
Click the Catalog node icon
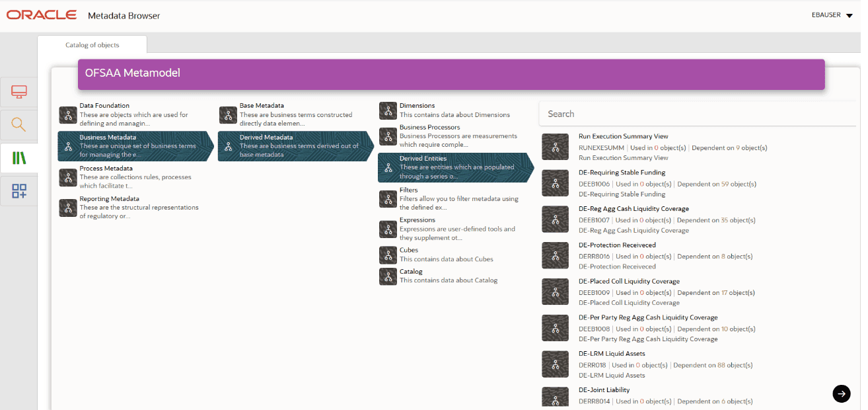pyautogui.click(x=388, y=276)
